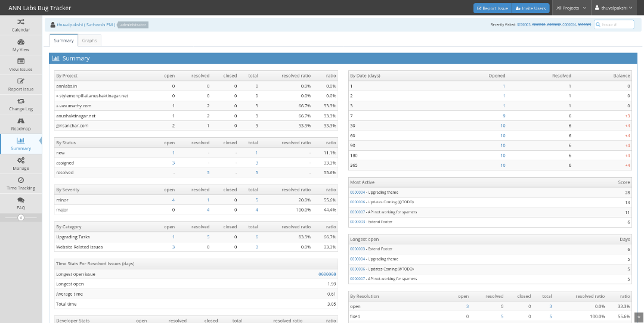Click the scroll-to-top arrow button
This screenshot has height=323, width=644.
(x=637, y=316)
